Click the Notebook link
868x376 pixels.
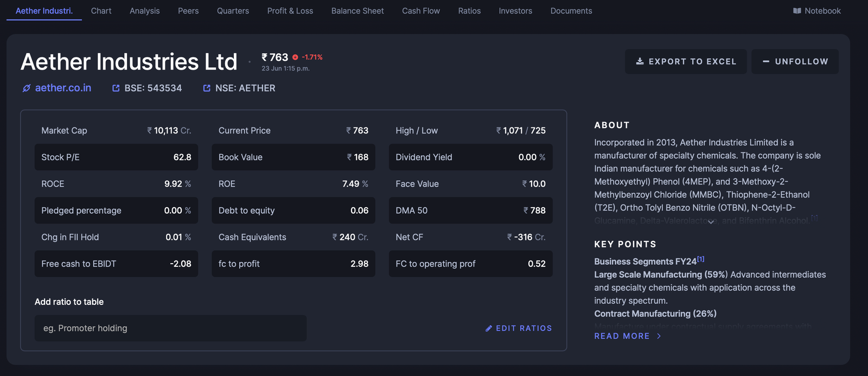[x=817, y=11]
